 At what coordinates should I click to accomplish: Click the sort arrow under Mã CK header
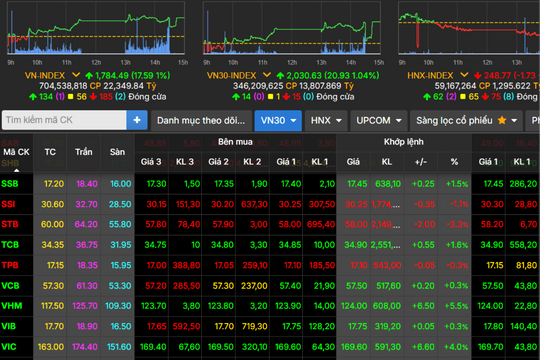click(x=16, y=170)
